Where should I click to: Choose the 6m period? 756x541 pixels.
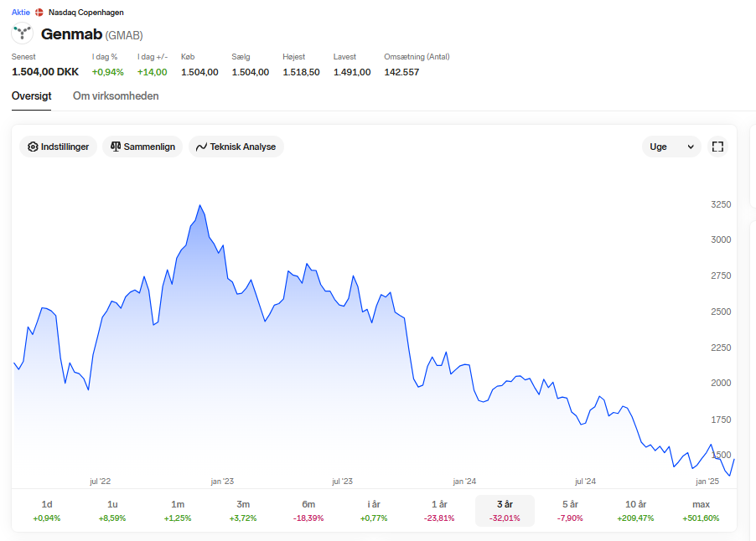pos(308,511)
